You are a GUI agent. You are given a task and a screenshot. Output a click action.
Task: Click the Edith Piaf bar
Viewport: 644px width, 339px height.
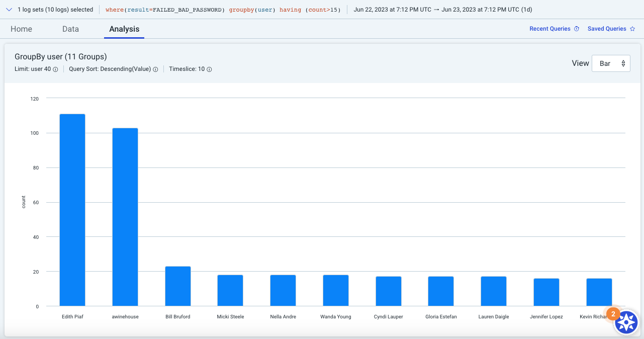(x=72, y=210)
